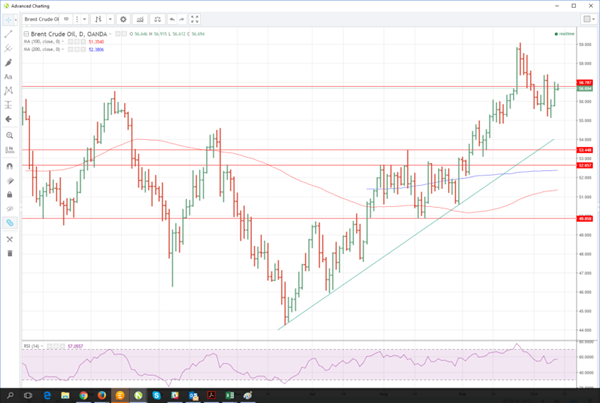600x403 pixels.
Task: Select the Aa text annotation tool
Action: tap(8, 77)
